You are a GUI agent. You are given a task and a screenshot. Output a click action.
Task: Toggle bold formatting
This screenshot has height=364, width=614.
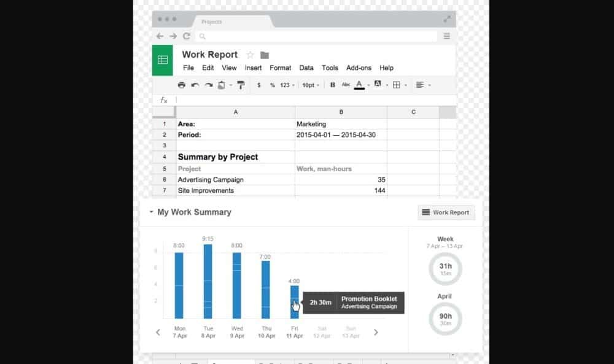tap(333, 85)
